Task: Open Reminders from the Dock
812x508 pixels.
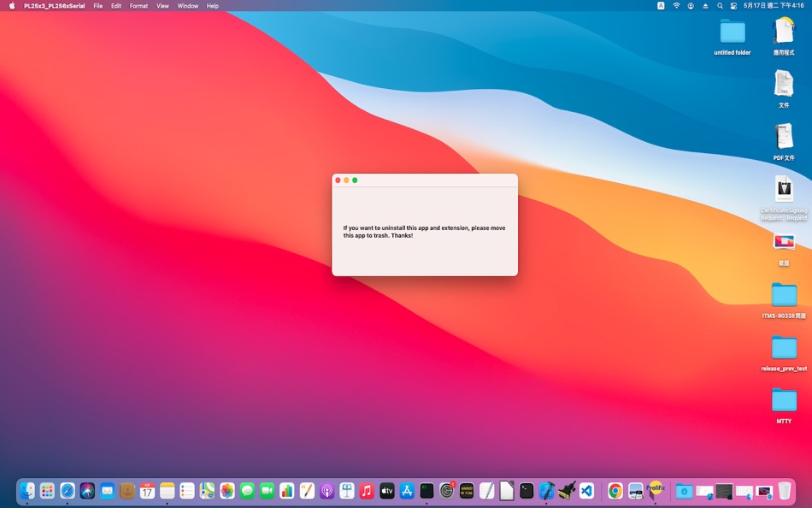Action: pos(187,490)
